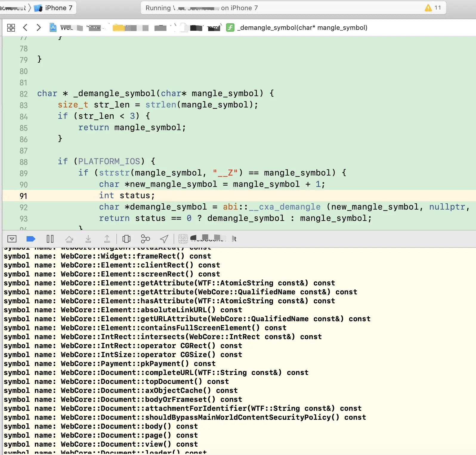Go back in editor history
The image size is (476, 455).
point(25,28)
